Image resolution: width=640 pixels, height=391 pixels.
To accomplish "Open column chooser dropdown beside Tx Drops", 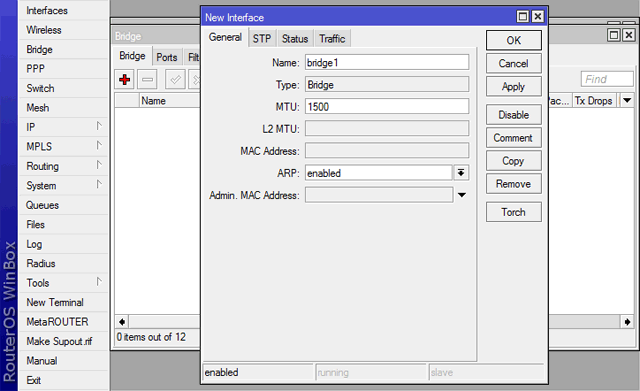I will pos(627,100).
